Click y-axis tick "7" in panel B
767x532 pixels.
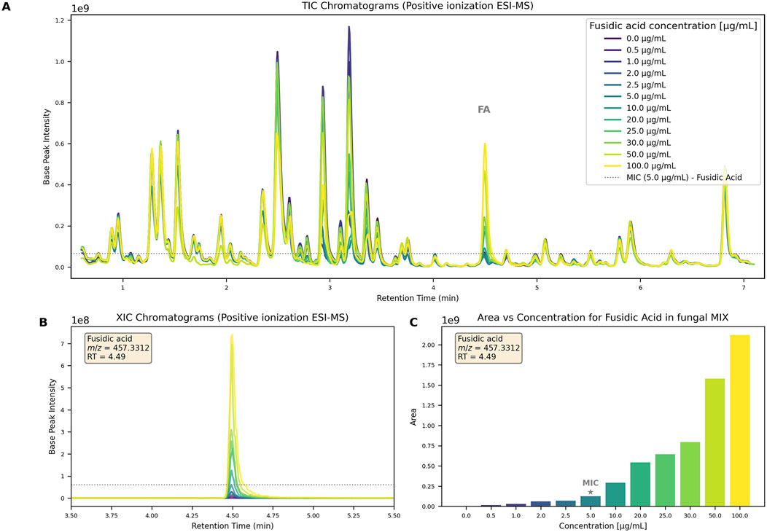(63, 344)
